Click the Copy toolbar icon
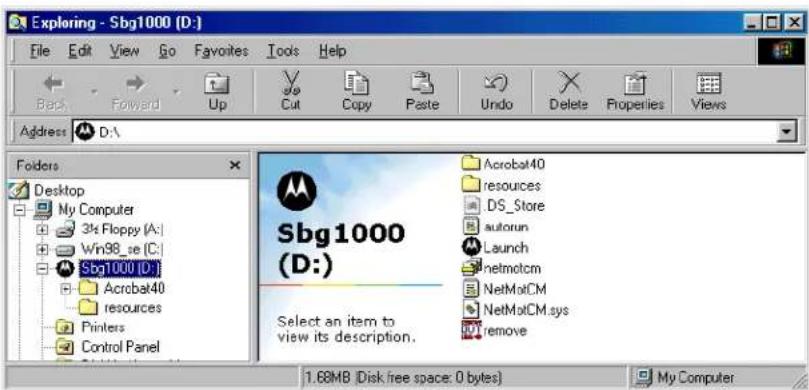 point(356,84)
